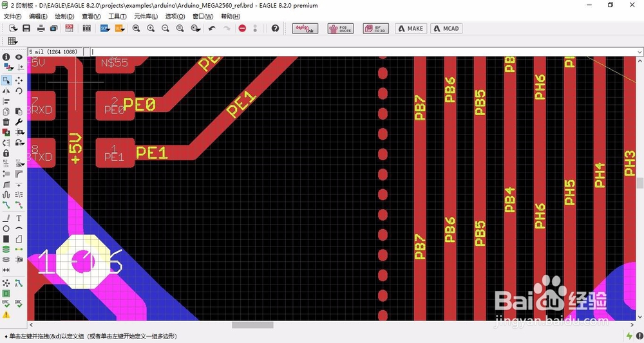Open the 选项(O) menu

(175, 17)
